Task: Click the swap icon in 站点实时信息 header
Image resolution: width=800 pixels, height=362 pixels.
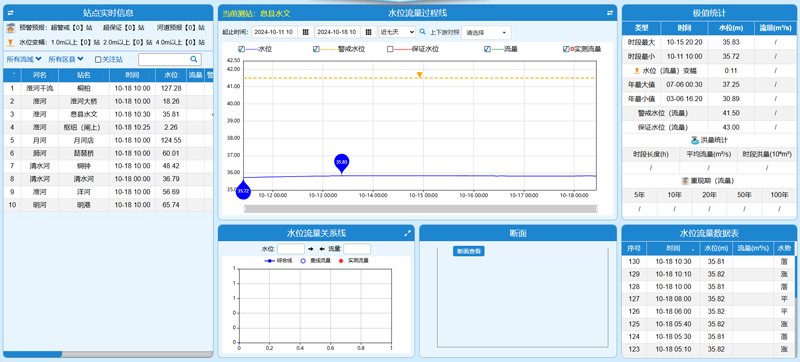Action: pyautogui.click(x=11, y=13)
